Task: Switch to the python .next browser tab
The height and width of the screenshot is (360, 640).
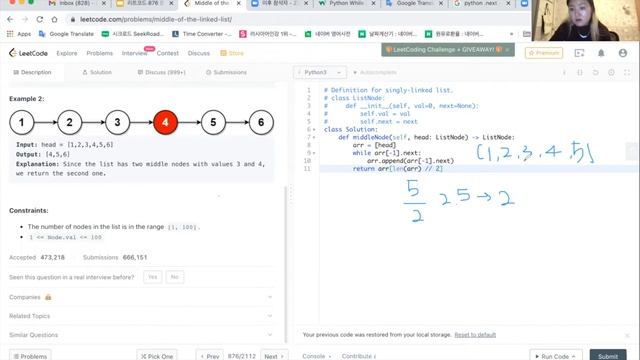Action: 482,3
